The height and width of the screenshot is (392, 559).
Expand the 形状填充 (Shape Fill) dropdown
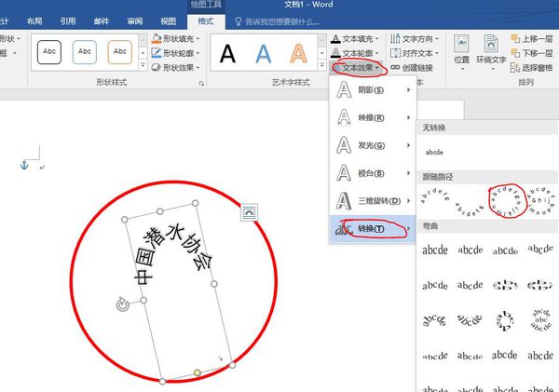coord(198,40)
